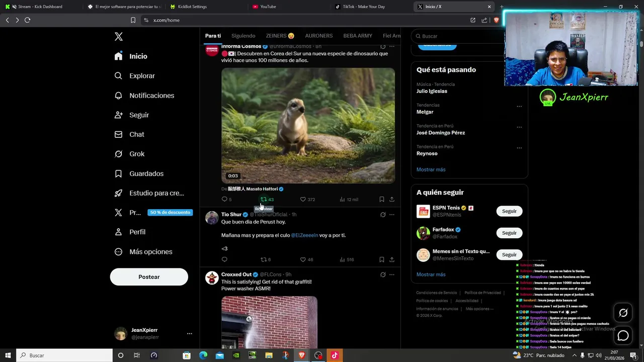
Task: View Tio Shur post analytics 516
Action: pos(347,260)
